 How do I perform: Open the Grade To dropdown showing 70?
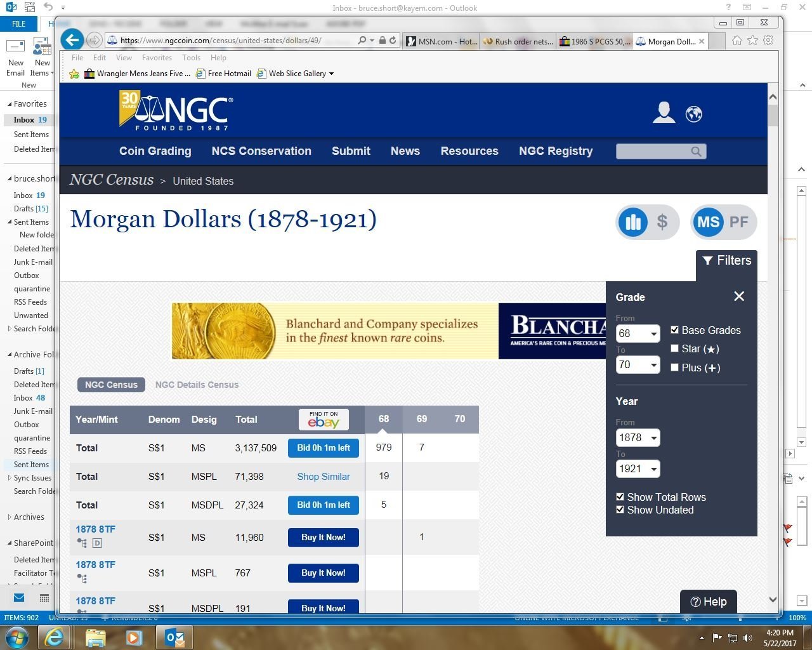coord(638,365)
